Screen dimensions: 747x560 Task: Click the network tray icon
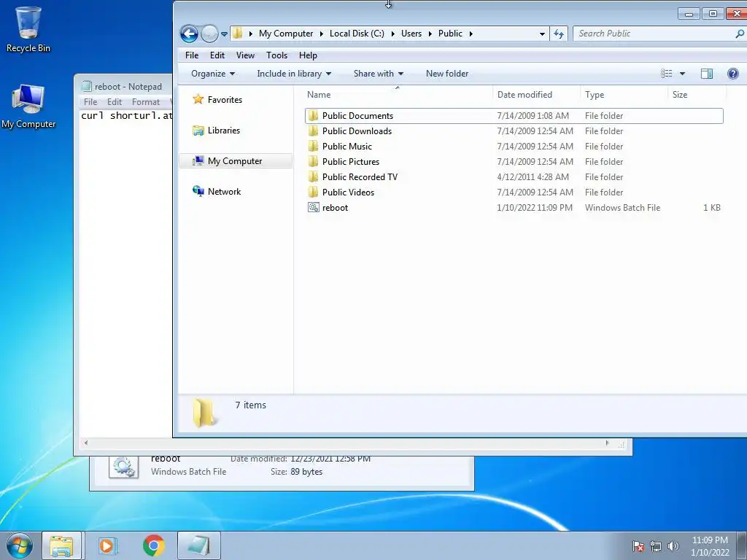click(656, 546)
